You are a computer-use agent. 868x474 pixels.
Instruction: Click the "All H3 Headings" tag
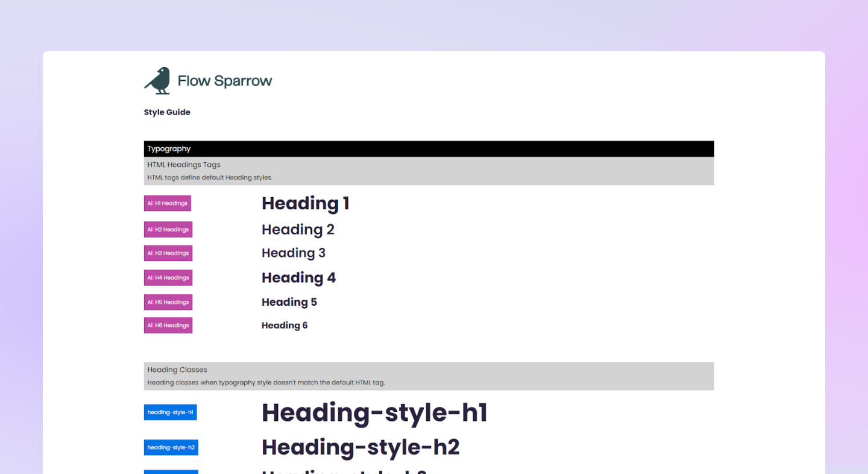click(168, 253)
